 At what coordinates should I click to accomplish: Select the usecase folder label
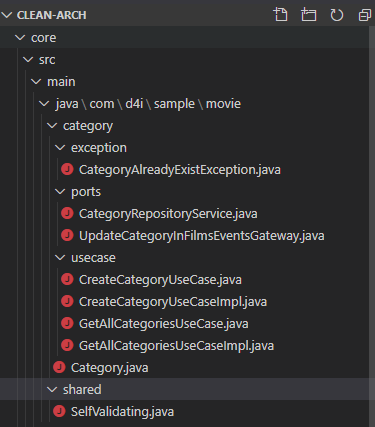[93, 258]
